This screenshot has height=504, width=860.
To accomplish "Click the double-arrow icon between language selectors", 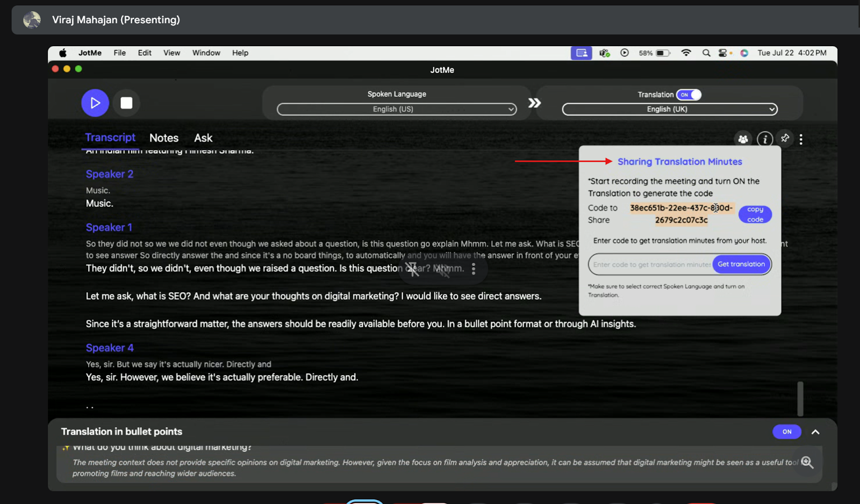I will (534, 103).
